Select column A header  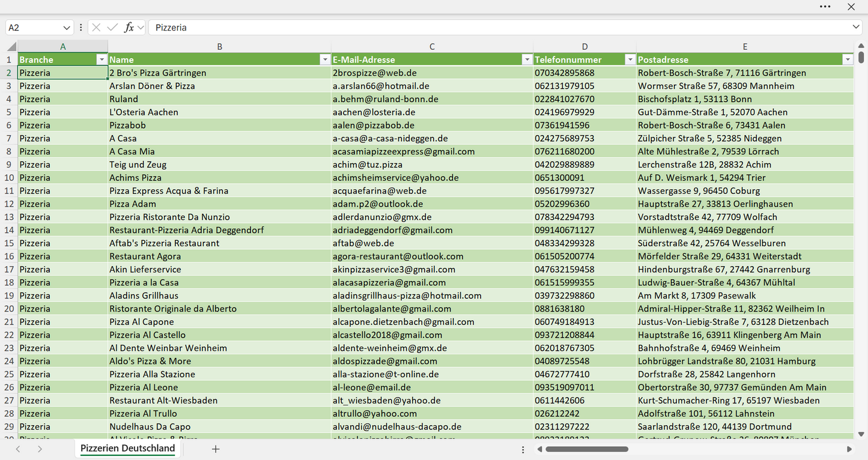pyautogui.click(x=63, y=46)
